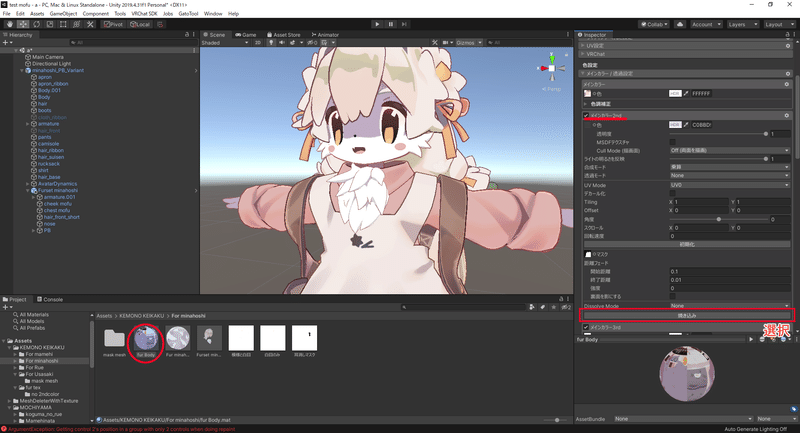Select the Rect transform tool
The image size is (800, 433).
click(63, 24)
